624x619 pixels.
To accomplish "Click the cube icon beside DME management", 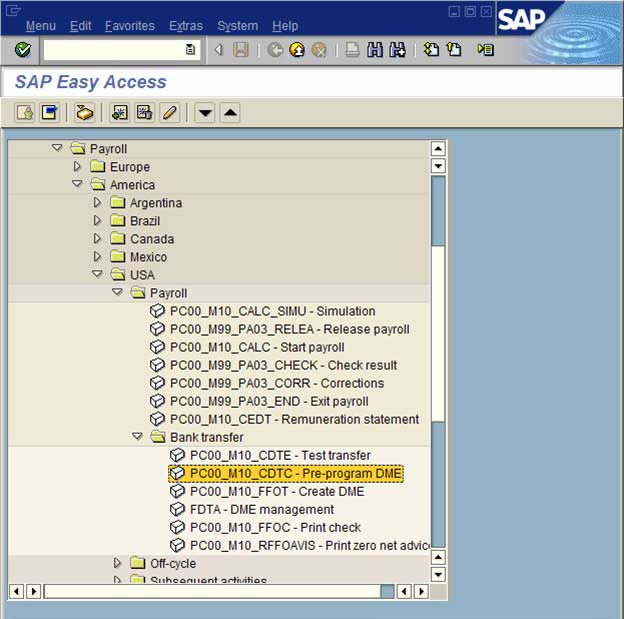I will pos(177,509).
